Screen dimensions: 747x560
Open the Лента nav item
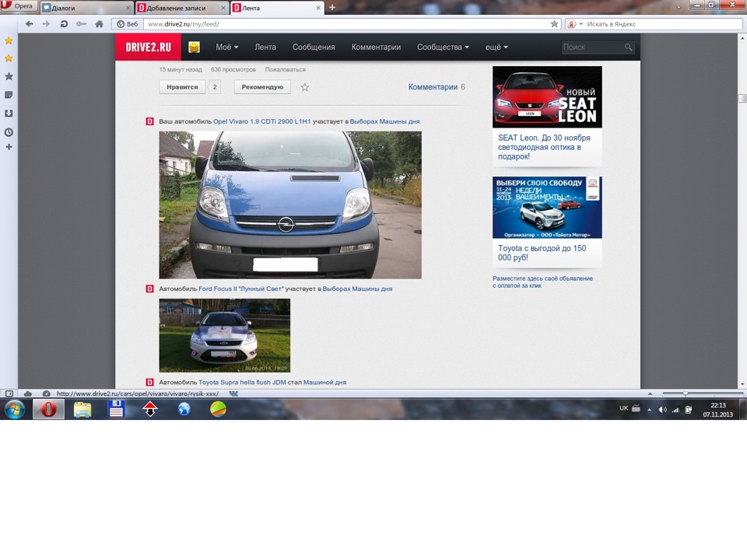pyautogui.click(x=265, y=47)
